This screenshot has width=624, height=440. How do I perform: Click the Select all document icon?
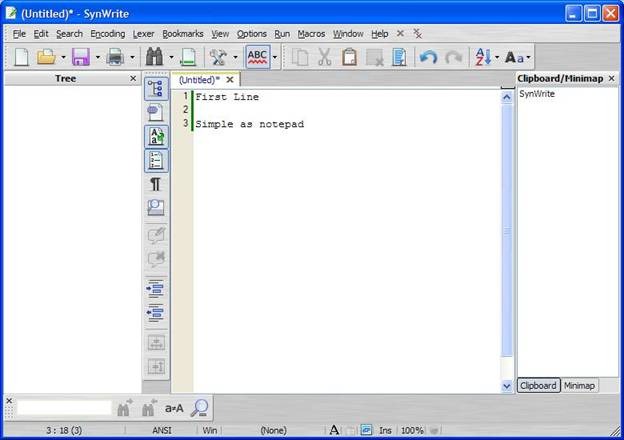[x=399, y=57]
